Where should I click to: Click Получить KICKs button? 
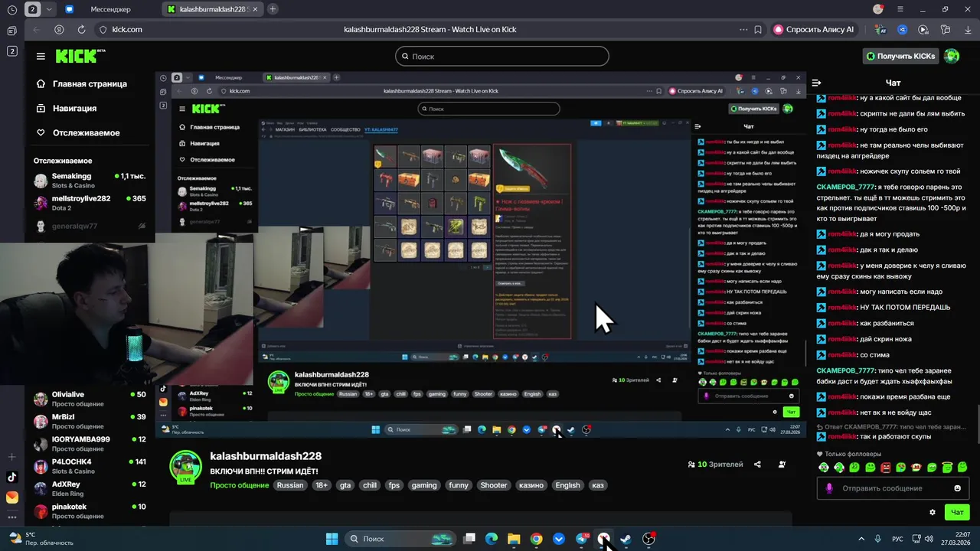(900, 56)
